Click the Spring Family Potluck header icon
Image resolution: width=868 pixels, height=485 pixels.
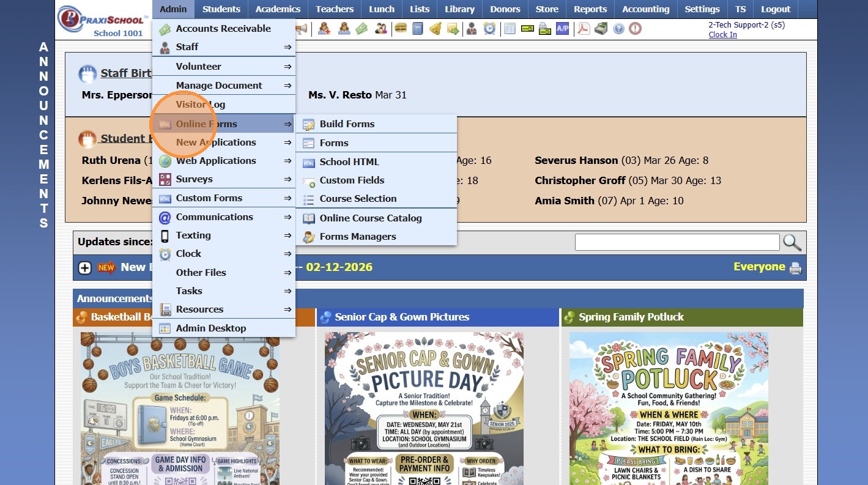pos(569,317)
